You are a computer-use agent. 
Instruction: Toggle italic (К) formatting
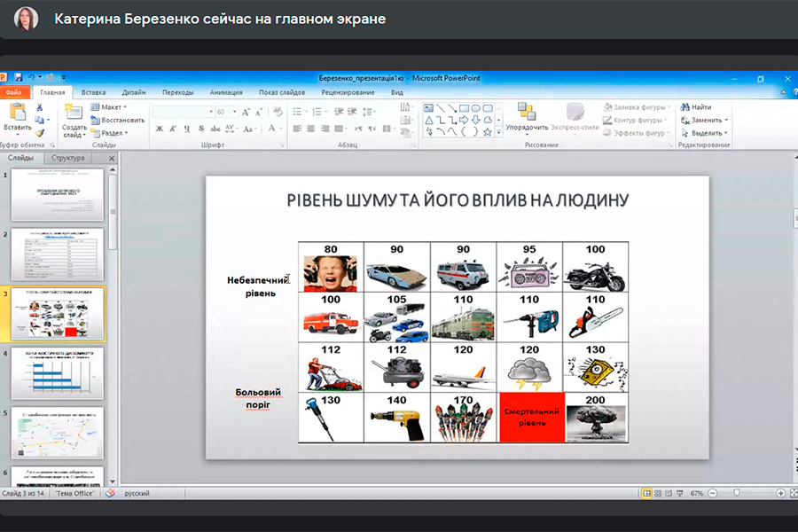click(x=172, y=129)
